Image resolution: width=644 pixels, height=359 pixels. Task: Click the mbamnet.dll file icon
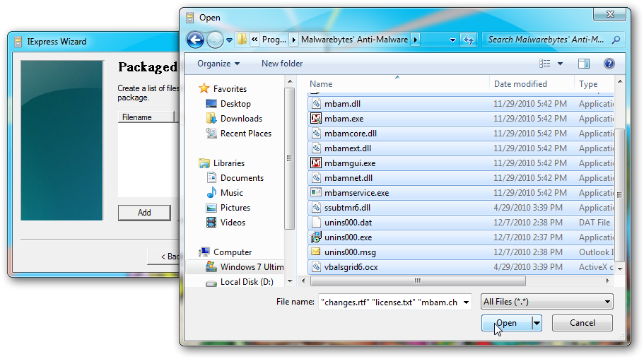315,178
